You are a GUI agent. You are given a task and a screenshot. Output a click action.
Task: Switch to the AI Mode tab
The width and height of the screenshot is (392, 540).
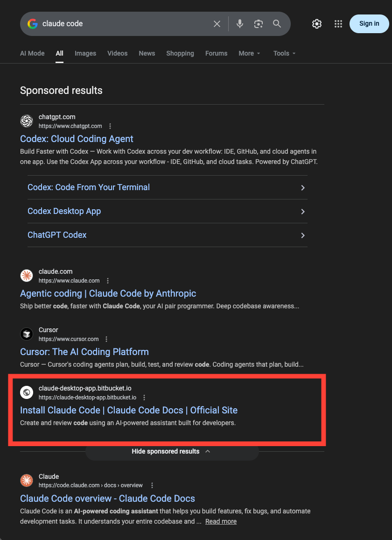coord(32,53)
